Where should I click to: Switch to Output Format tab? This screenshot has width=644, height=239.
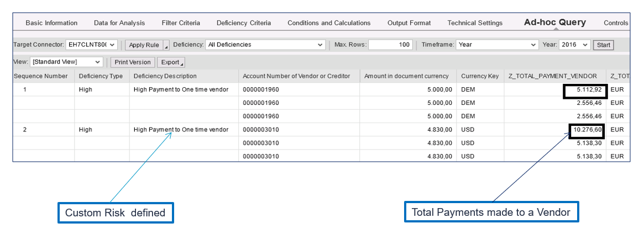(x=409, y=23)
